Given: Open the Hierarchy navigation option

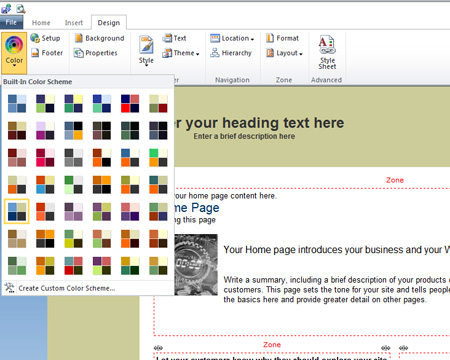Looking at the screenshot, I should (231, 53).
